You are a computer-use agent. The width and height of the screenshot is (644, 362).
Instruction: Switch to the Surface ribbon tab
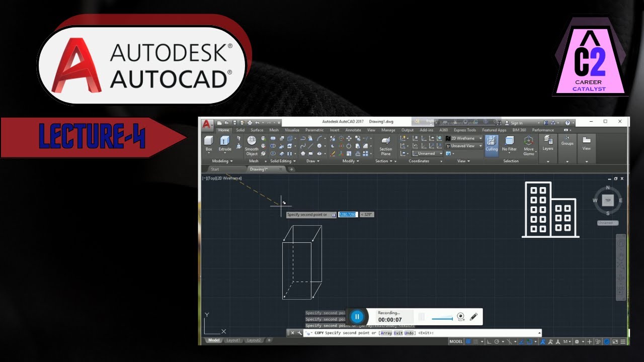click(257, 130)
